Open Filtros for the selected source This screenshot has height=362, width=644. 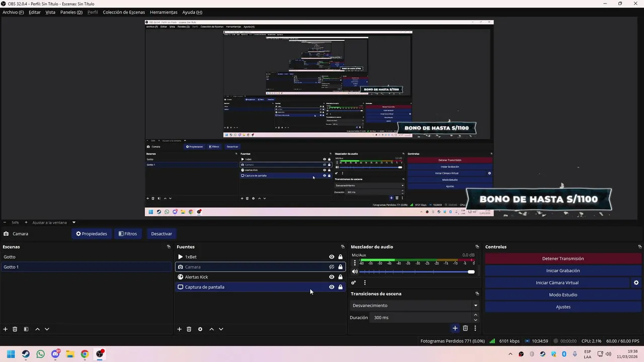click(128, 234)
